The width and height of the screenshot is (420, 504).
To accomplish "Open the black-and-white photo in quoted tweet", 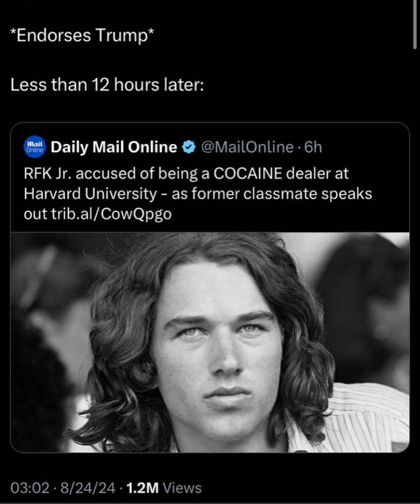I will [x=209, y=342].
